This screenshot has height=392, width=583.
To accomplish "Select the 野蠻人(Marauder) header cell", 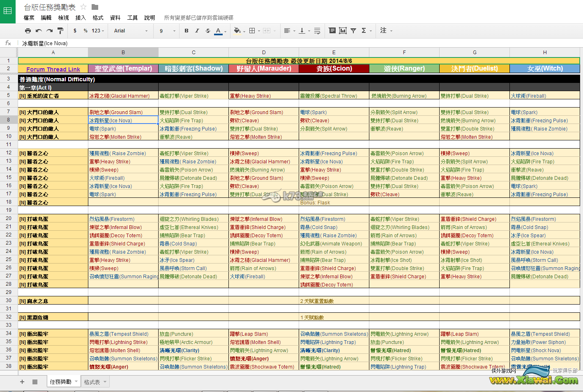I will click(264, 69).
